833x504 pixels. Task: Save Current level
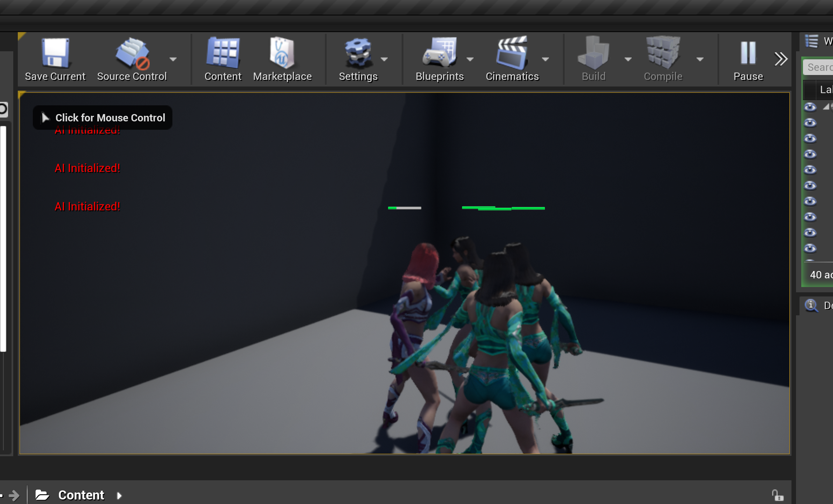point(55,59)
